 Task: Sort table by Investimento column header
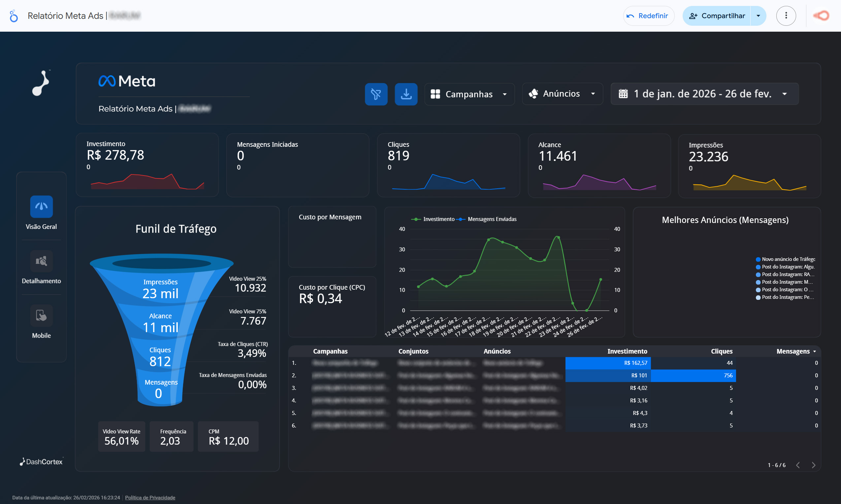(x=627, y=351)
